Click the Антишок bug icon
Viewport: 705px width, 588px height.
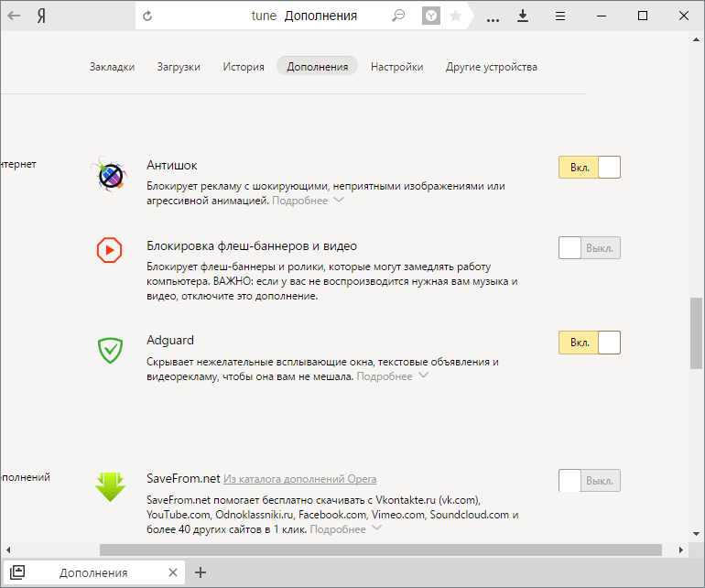coord(110,175)
